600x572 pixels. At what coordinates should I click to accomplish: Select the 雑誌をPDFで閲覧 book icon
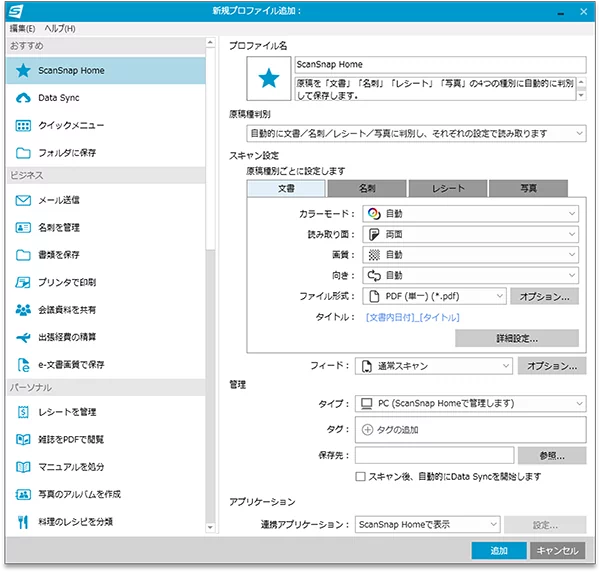[x=23, y=439]
